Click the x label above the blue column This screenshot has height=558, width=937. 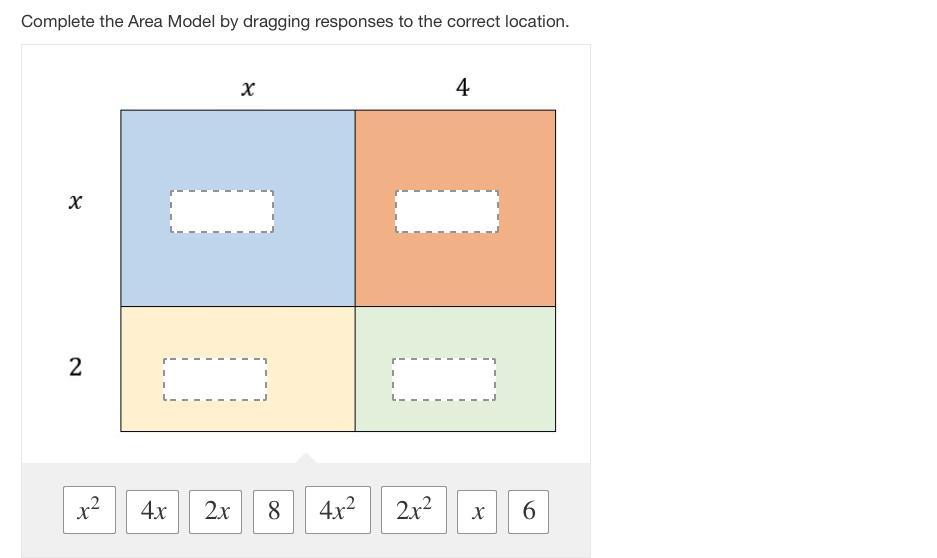coord(248,88)
